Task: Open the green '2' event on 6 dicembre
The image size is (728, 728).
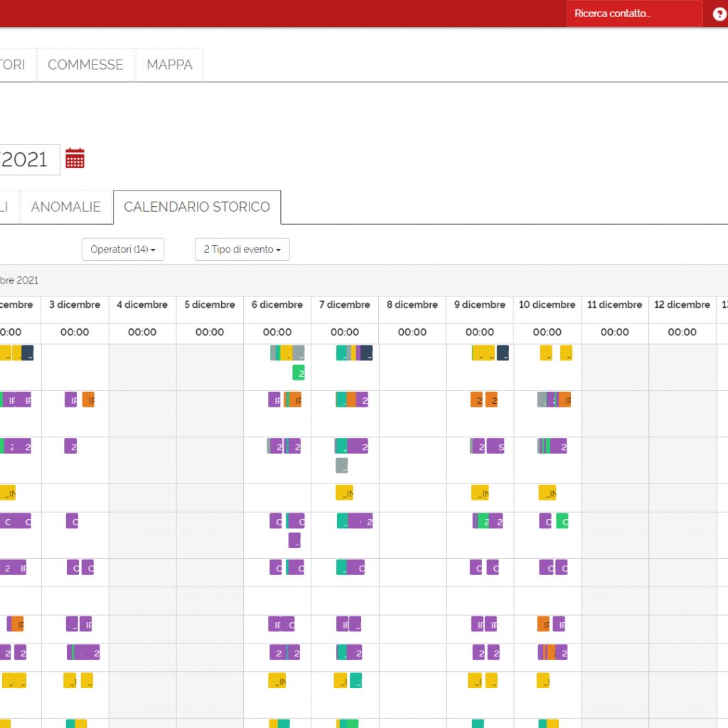Action: tap(299, 373)
